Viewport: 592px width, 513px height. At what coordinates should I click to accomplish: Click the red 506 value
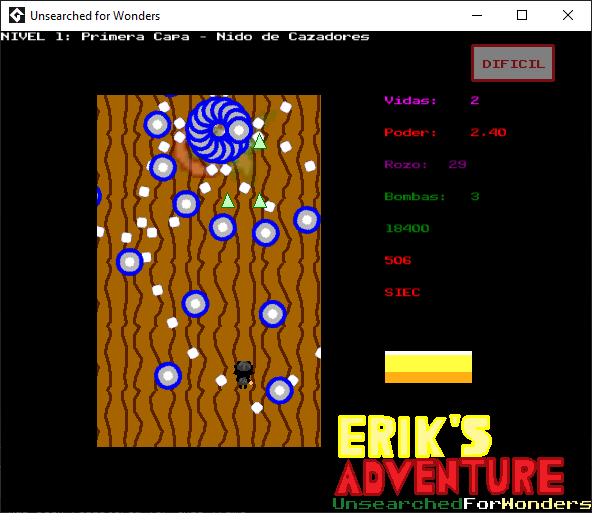tap(398, 260)
